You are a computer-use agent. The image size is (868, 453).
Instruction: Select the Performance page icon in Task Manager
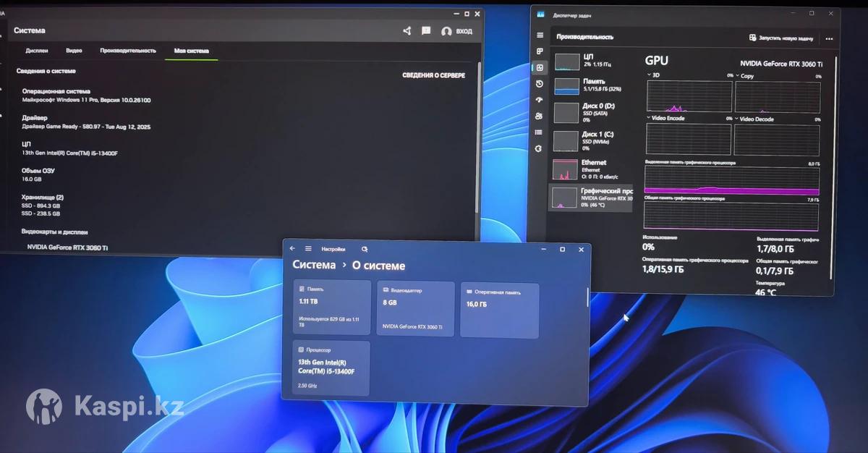pyautogui.click(x=540, y=67)
